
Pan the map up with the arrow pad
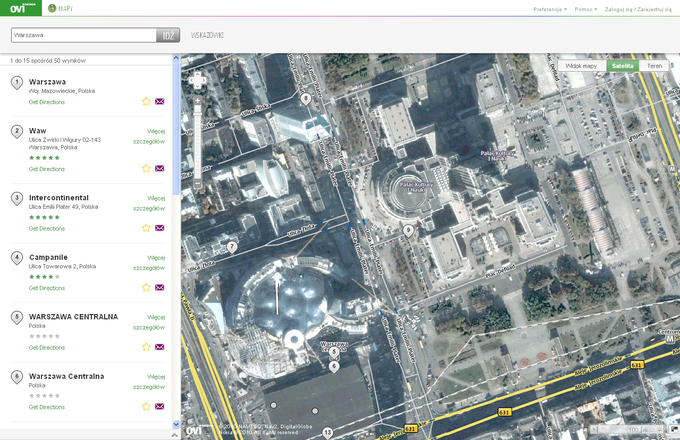coord(197,74)
